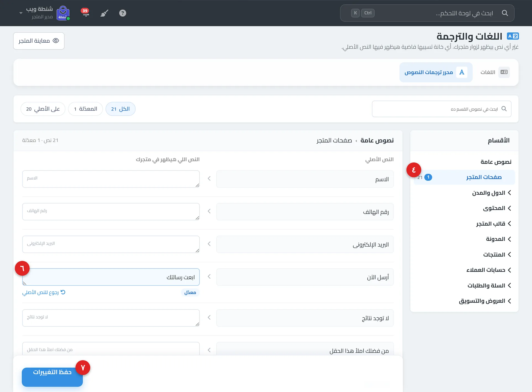Click the clear cache broom icon
Image resolution: width=532 pixels, height=392 pixels.
pyautogui.click(x=104, y=13)
